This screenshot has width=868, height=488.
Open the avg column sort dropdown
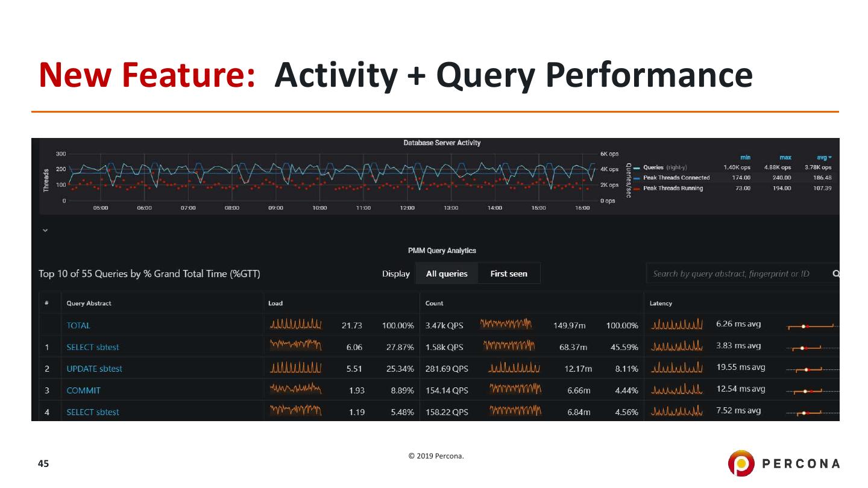pos(824,157)
